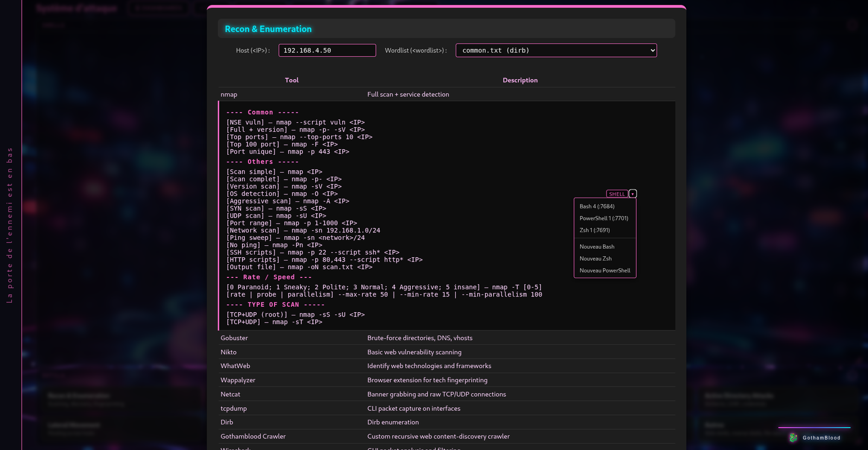Click the [NSE vuln] nmap command line
Viewport: 868px width, 450px height.
296,122
